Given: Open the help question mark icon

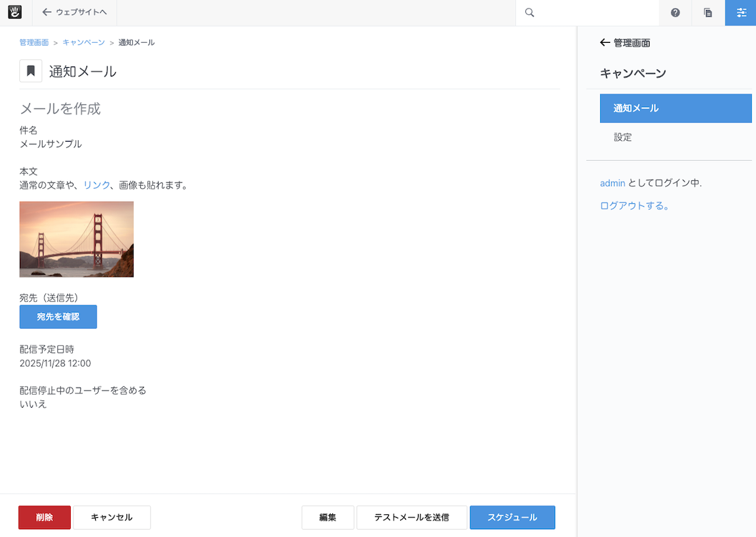Looking at the screenshot, I should (x=675, y=13).
